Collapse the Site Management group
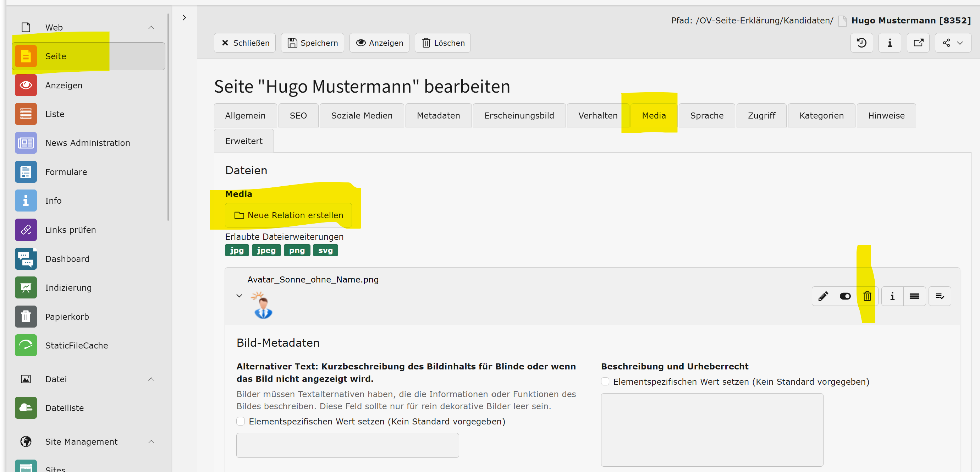 151,441
